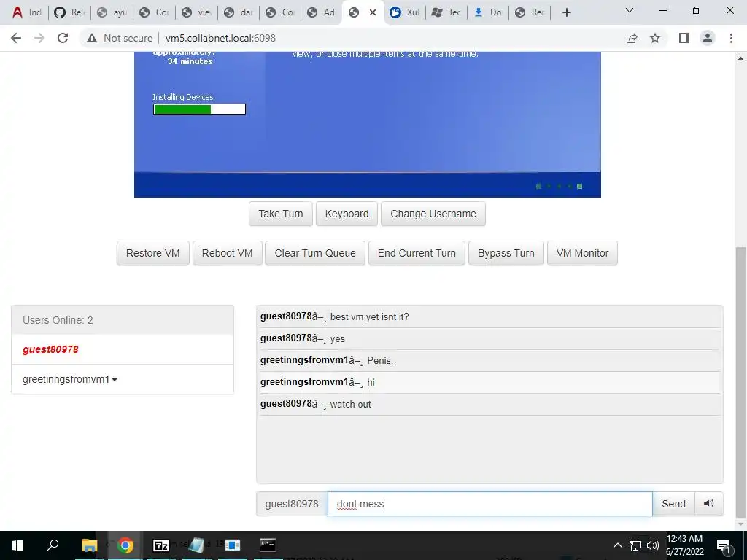747x560 pixels.
Task: Switch to the 'Ad' browser tab
Action: coord(322,12)
